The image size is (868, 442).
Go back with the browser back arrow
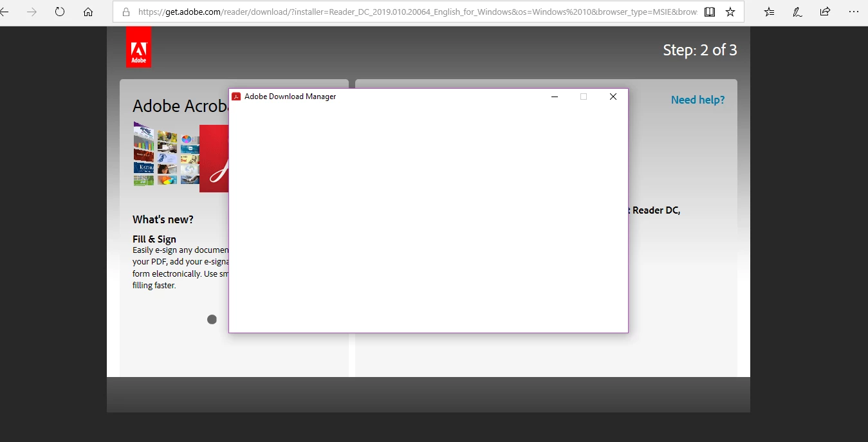click(x=4, y=12)
